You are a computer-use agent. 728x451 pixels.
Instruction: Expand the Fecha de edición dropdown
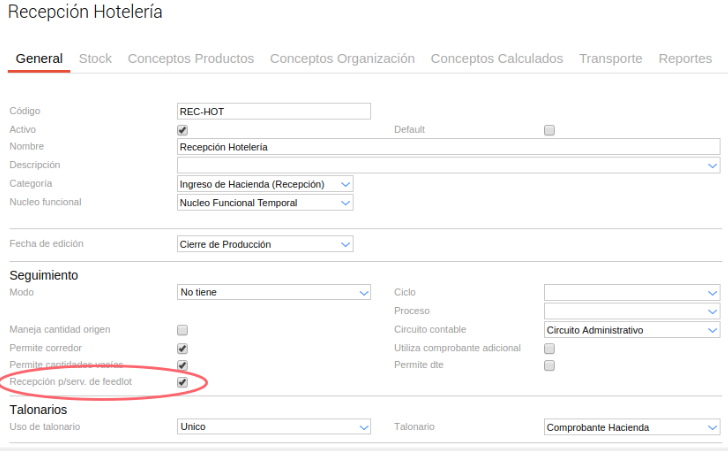pyautogui.click(x=265, y=244)
